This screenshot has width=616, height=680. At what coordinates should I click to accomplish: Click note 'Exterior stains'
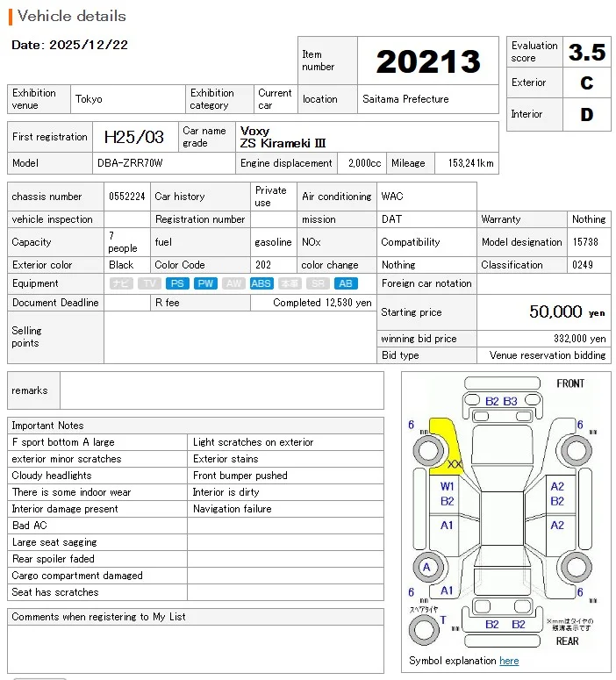click(x=226, y=459)
